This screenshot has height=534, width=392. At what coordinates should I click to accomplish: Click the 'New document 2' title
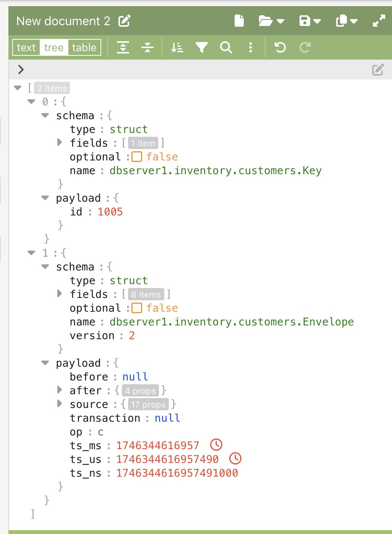point(63,21)
